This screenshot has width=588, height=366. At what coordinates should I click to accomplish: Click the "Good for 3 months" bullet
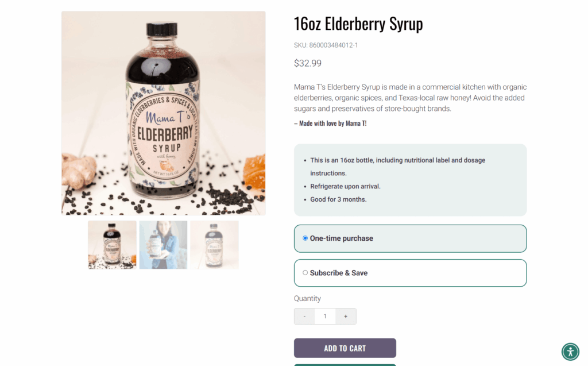coord(338,199)
